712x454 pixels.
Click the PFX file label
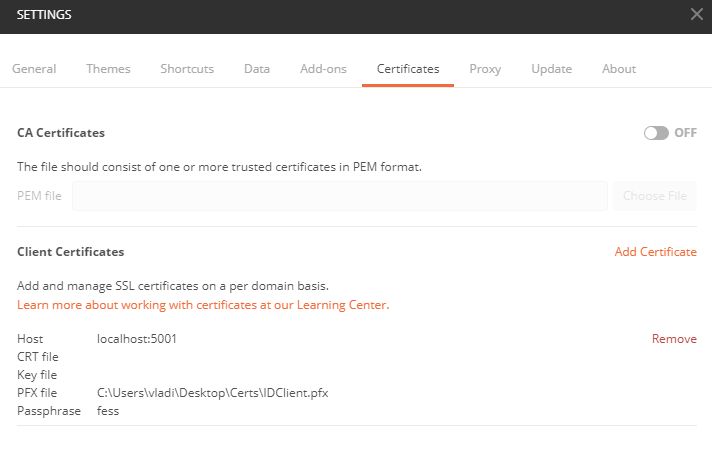click(x=37, y=393)
